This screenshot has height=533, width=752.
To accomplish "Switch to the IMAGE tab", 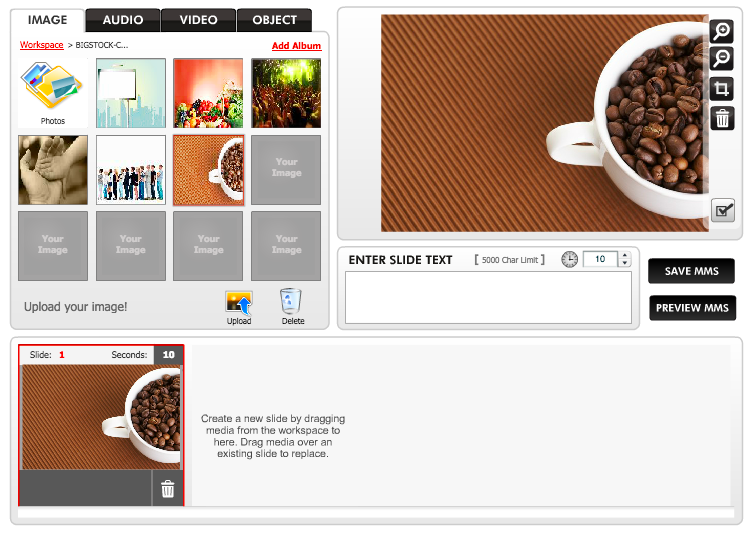I will (47, 20).
